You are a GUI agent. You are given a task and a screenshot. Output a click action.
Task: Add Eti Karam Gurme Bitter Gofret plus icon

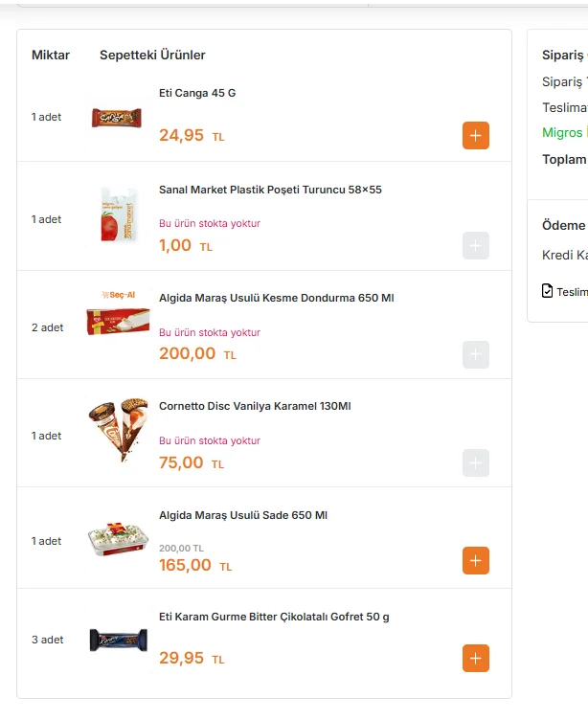pos(476,659)
